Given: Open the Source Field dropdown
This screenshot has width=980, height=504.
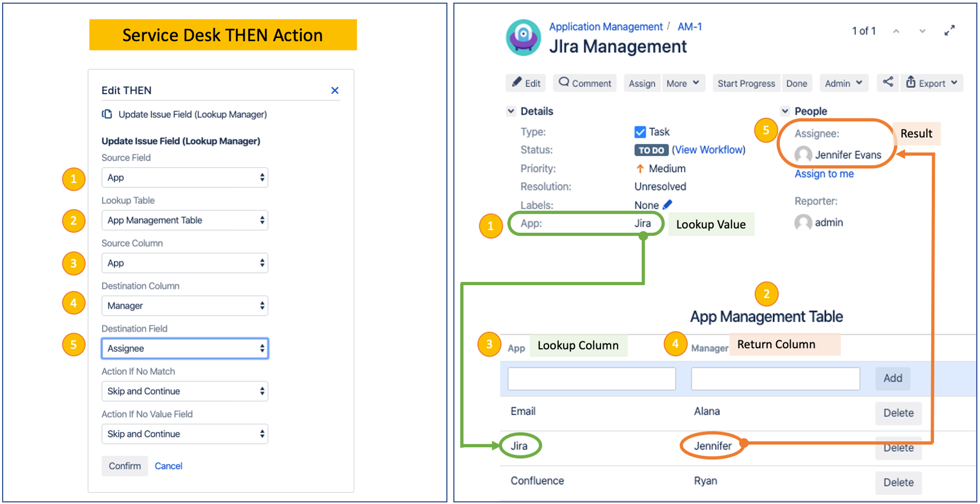Looking at the screenshot, I should [185, 178].
